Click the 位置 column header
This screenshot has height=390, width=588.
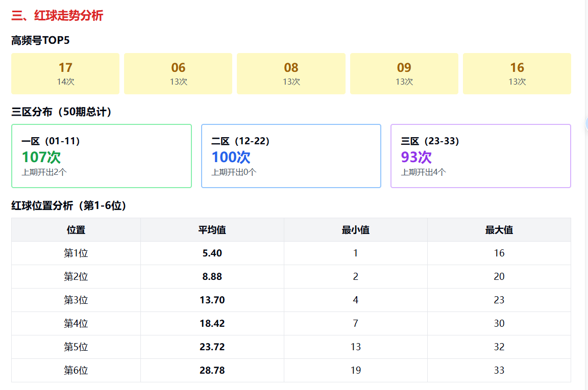(76, 230)
